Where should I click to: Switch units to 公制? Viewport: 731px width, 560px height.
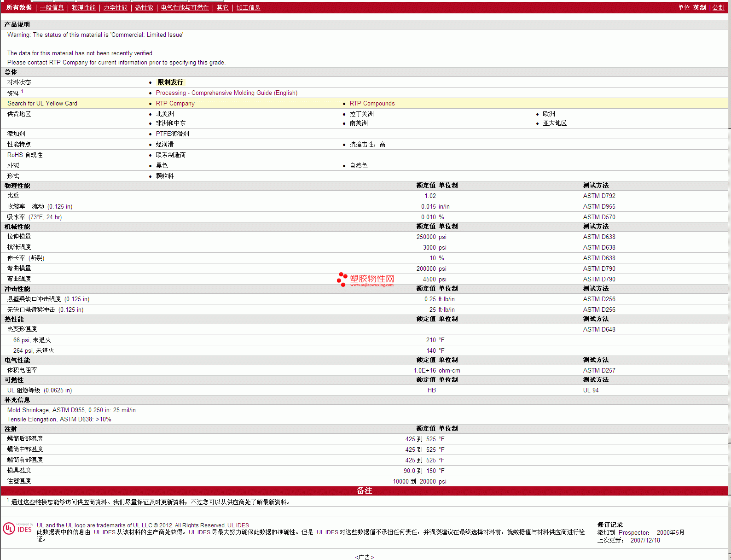click(x=718, y=8)
